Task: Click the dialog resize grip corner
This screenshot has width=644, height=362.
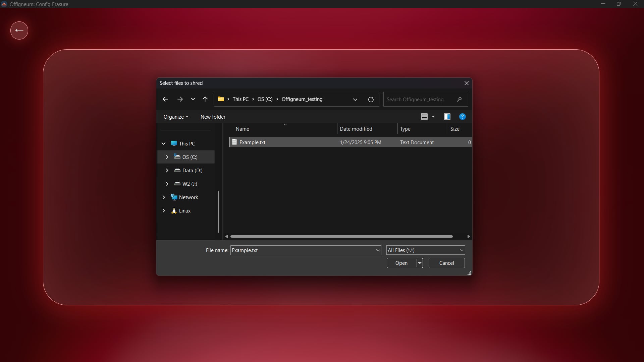Action: 469,273
